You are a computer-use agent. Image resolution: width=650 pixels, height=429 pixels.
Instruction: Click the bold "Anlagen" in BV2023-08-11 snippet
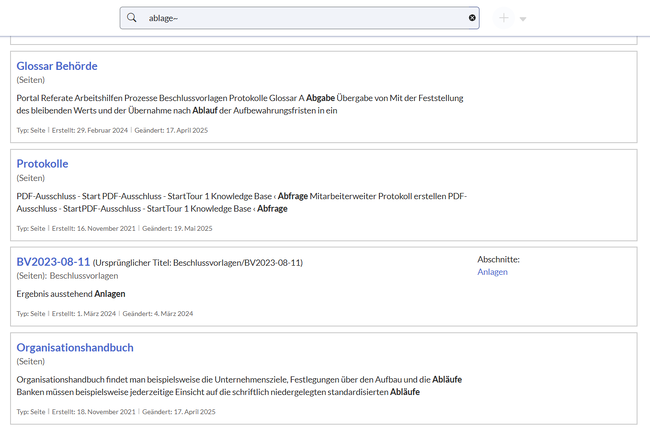[x=109, y=294]
